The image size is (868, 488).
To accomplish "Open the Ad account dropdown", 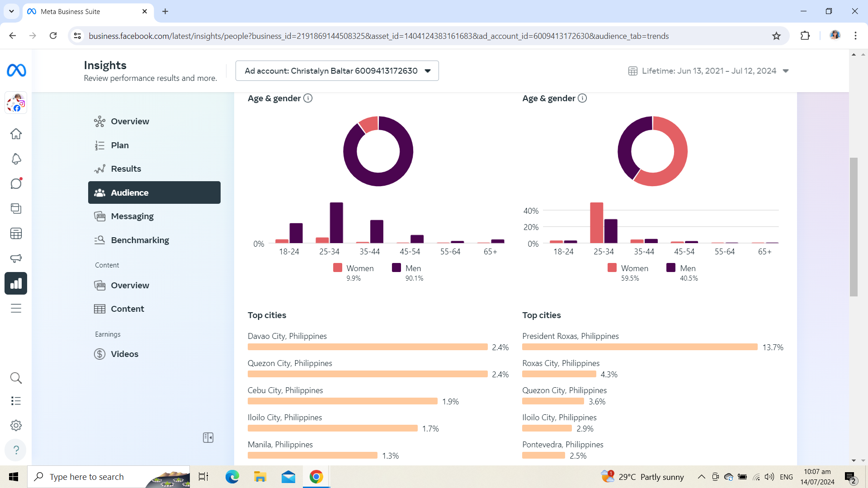I will (337, 71).
